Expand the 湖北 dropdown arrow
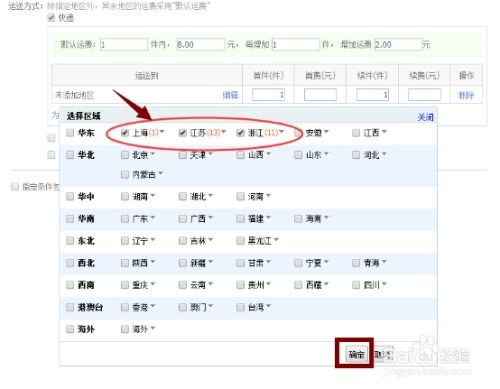This screenshot has width=500, height=389. pyautogui.click(x=211, y=196)
